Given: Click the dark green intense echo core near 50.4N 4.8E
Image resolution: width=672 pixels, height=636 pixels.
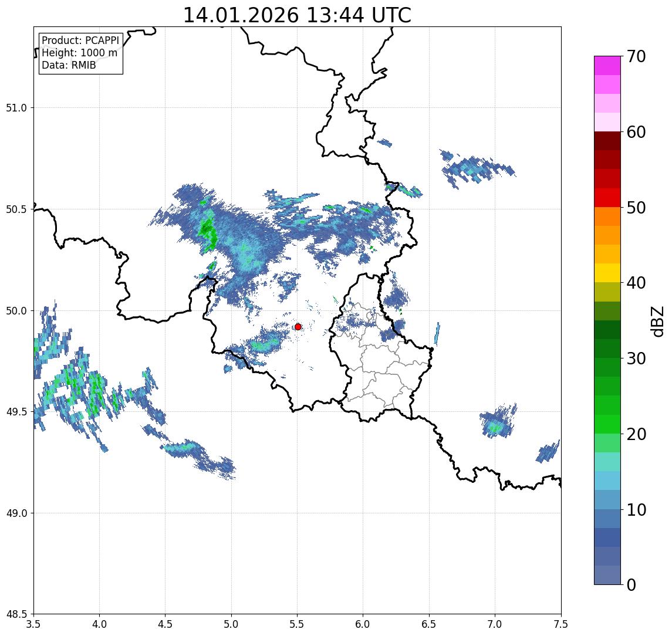Looking at the screenshot, I should click(207, 230).
